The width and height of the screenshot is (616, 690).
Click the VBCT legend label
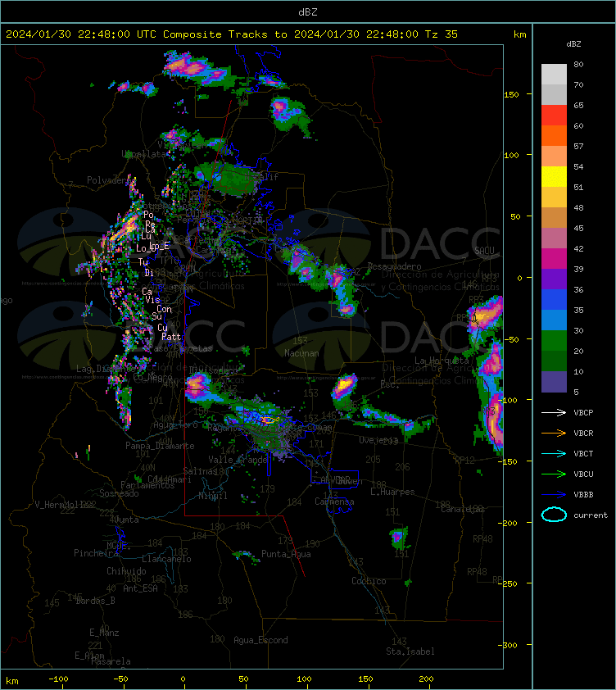583,453
